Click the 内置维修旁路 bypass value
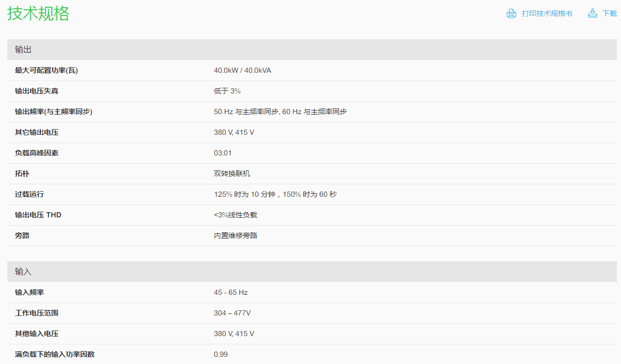Screen dimensions: 621x364 pos(236,235)
